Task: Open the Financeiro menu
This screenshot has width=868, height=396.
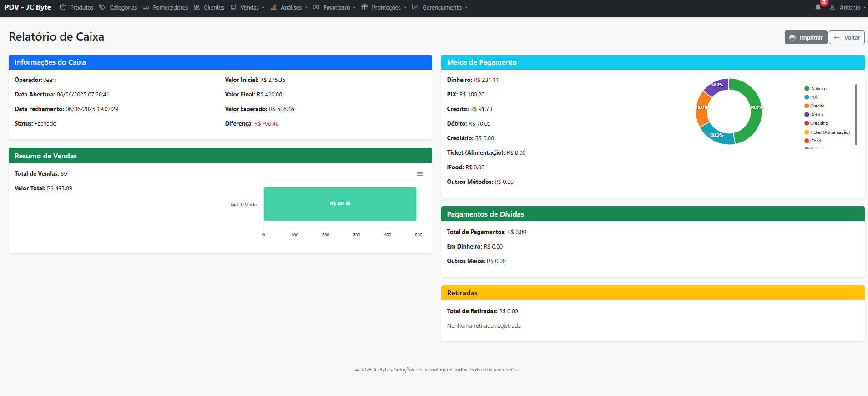Action: [x=335, y=7]
